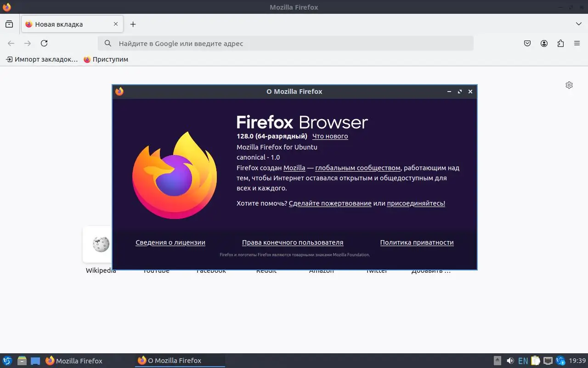This screenshot has width=588, height=368.
Task: Open new tab personalization gear
Action: coord(569,85)
